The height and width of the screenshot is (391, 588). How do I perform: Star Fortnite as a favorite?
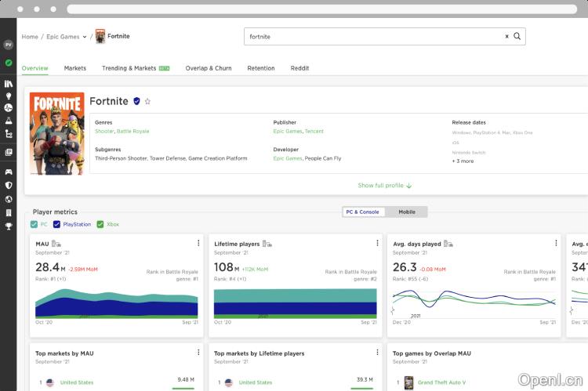(x=147, y=101)
